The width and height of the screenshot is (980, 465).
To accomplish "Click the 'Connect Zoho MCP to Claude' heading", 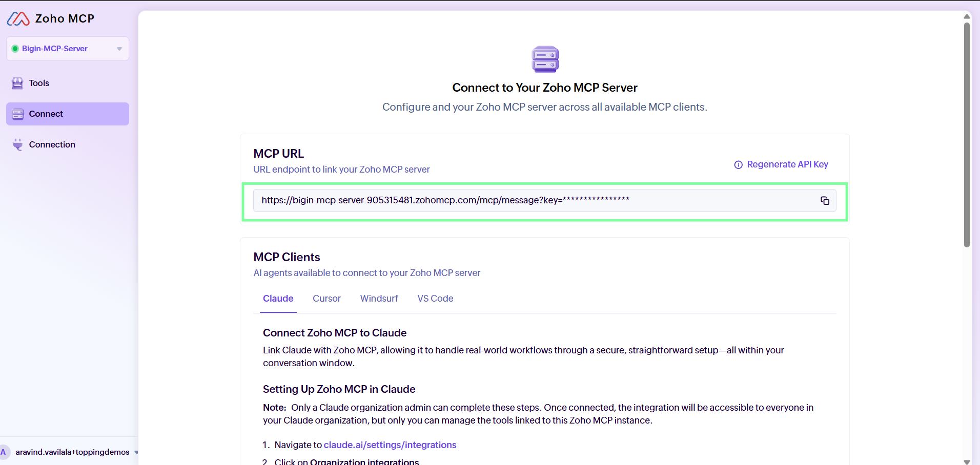I will (x=335, y=333).
